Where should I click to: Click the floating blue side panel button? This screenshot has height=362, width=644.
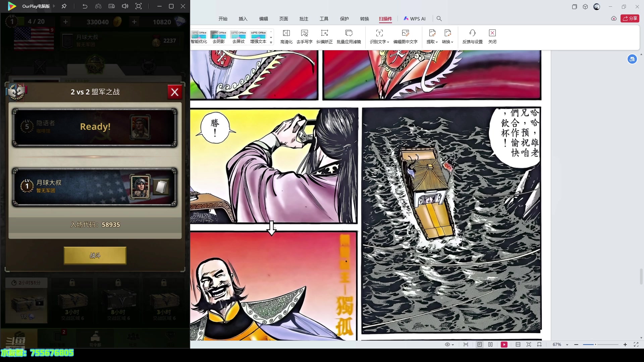[x=632, y=59]
